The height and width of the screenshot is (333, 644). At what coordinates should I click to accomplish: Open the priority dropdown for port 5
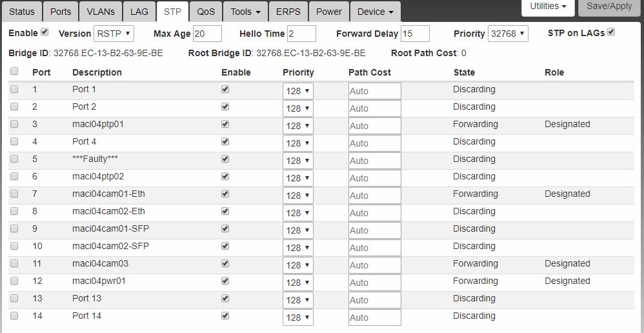coord(297,160)
